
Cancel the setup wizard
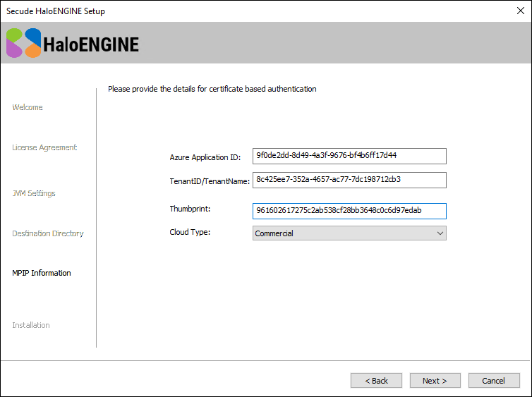tap(494, 380)
